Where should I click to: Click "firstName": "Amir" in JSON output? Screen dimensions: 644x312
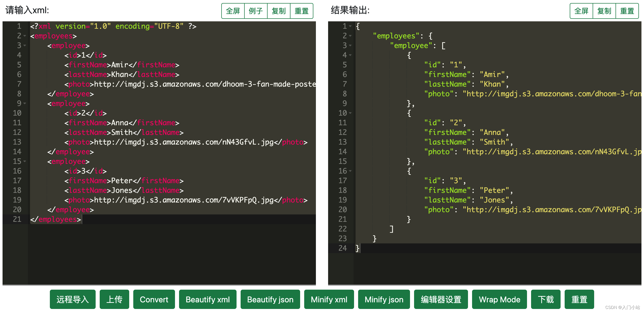(x=466, y=74)
